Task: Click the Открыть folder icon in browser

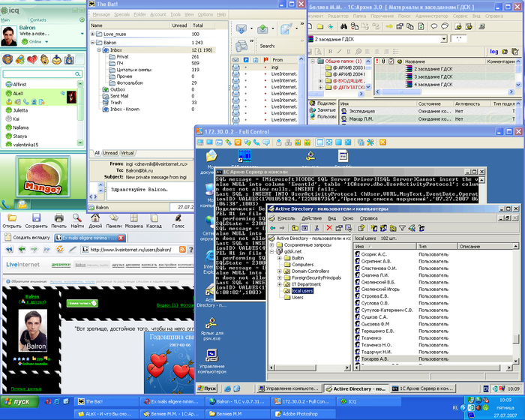Action: 12,218
